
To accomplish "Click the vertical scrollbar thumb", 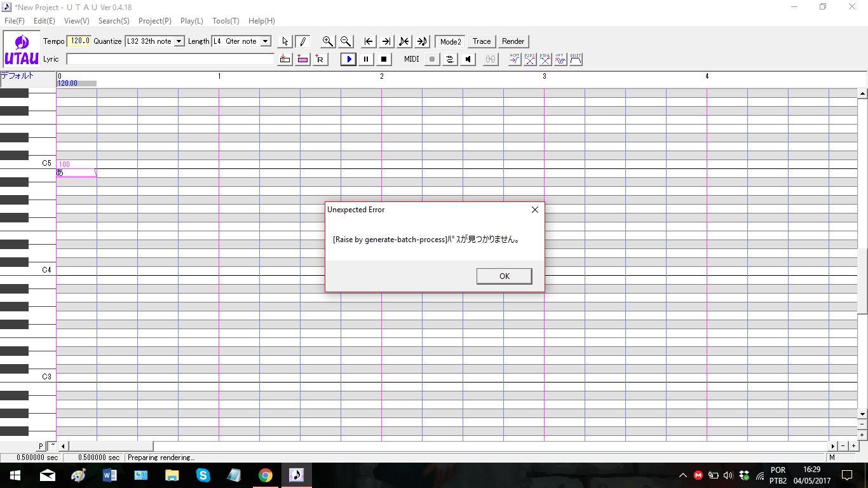I will [862, 281].
